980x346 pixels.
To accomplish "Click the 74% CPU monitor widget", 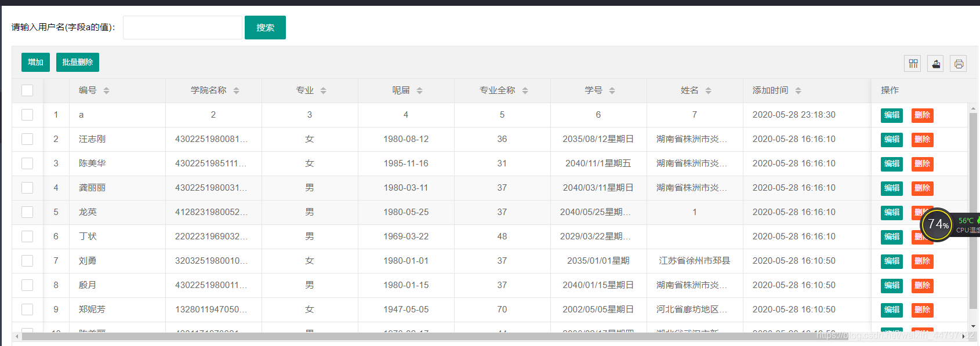I will [x=938, y=224].
